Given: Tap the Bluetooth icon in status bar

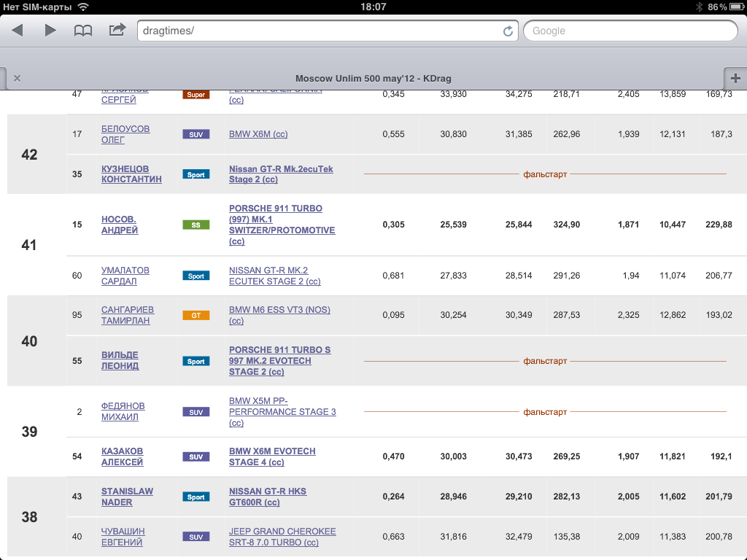Looking at the screenshot, I should (700, 7).
